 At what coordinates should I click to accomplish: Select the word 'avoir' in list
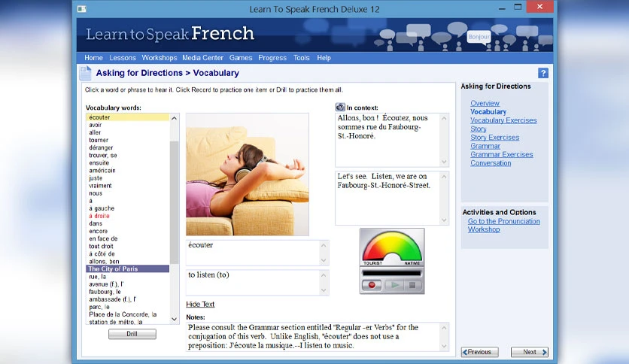pos(128,125)
